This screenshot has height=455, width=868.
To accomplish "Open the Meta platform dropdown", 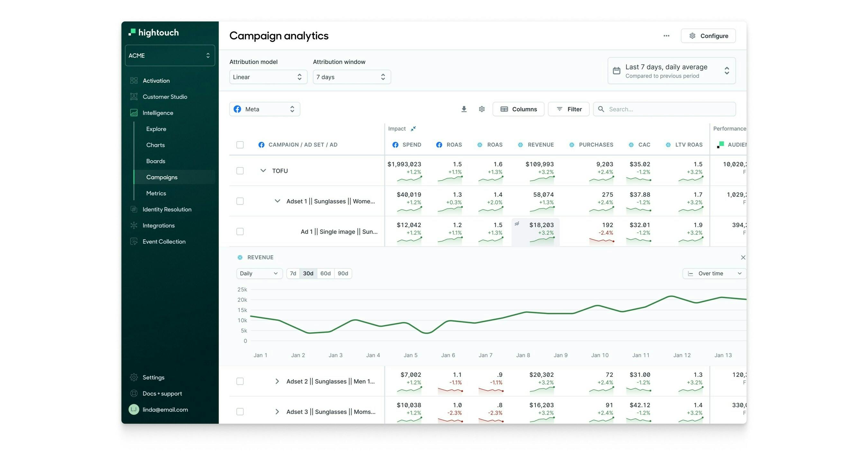I will [265, 109].
